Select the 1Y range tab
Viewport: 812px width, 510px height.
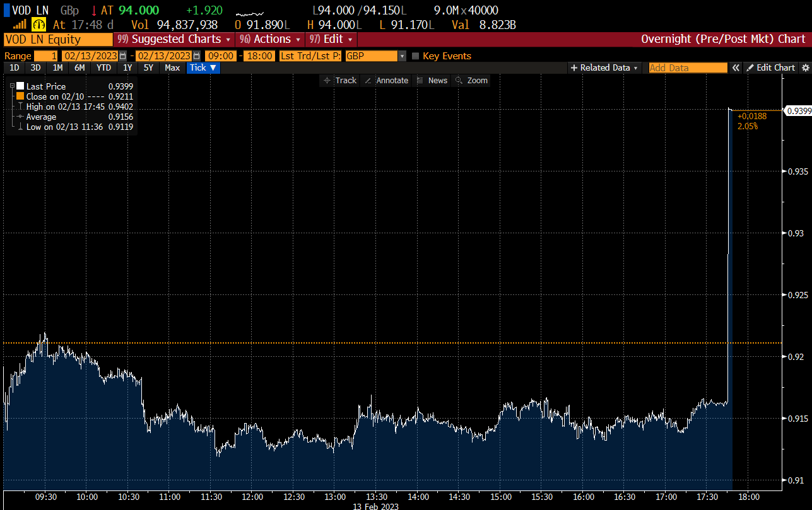127,67
